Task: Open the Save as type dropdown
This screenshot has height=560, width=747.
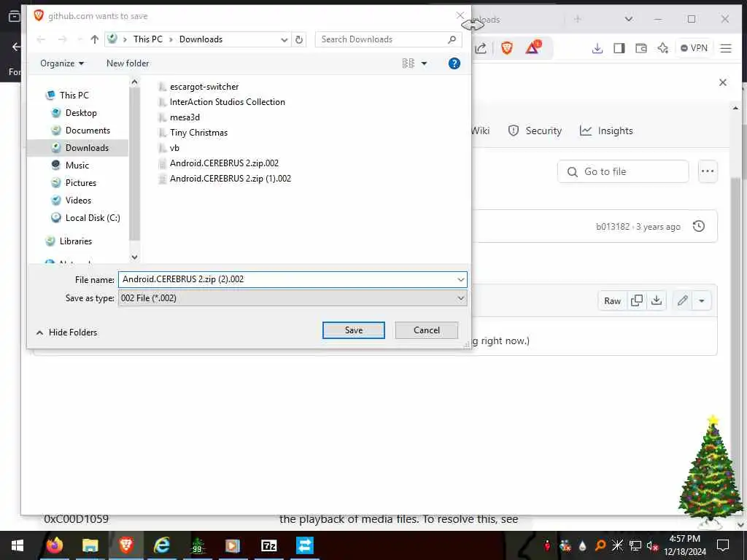Action: (x=461, y=298)
